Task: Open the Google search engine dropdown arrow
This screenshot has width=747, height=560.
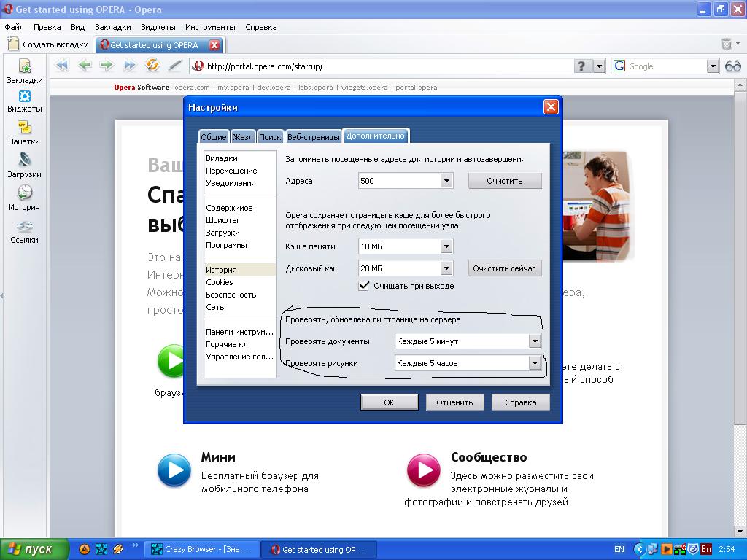Action: point(713,66)
